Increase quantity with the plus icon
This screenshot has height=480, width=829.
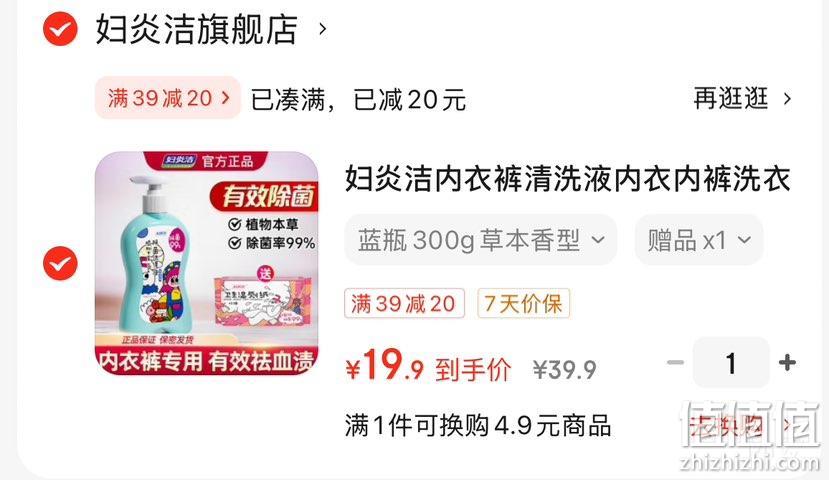787,363
